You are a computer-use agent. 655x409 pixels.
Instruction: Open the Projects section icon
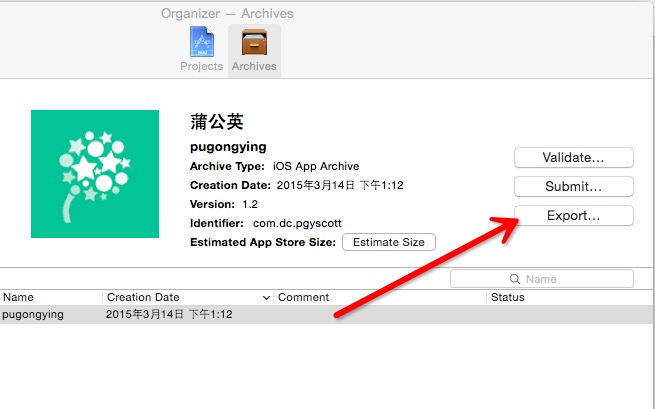(202, 42)
